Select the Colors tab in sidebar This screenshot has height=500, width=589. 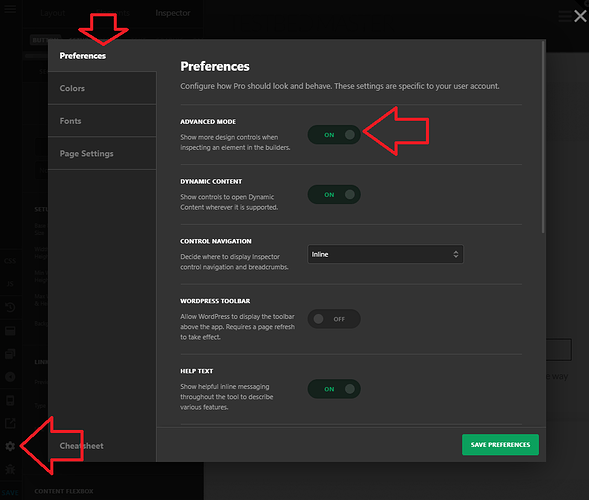[102, 88]
